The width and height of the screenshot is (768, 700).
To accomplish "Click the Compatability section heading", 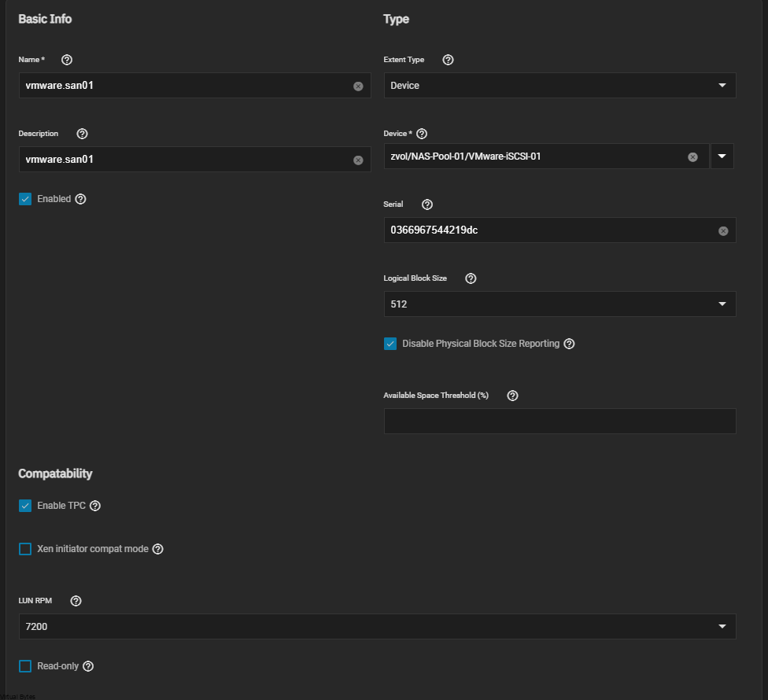I will tap(55, 473).
